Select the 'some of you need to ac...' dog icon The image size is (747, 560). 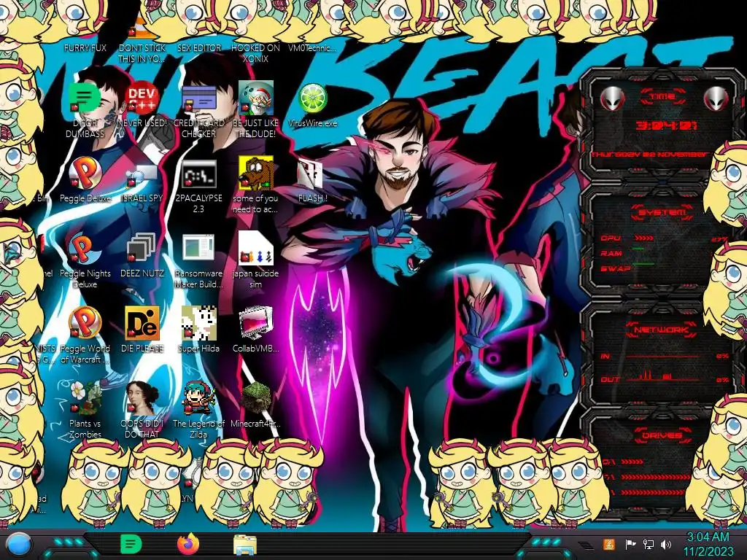pos(256,174)
